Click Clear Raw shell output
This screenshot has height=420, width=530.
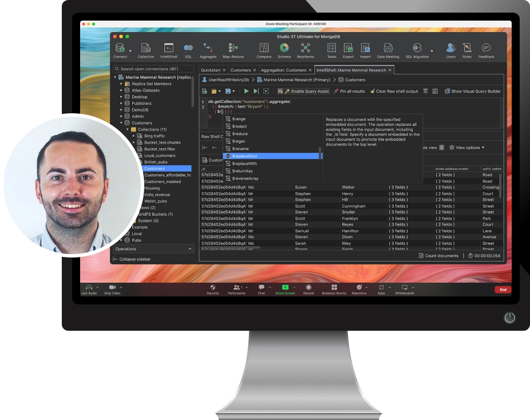point(394,91)
